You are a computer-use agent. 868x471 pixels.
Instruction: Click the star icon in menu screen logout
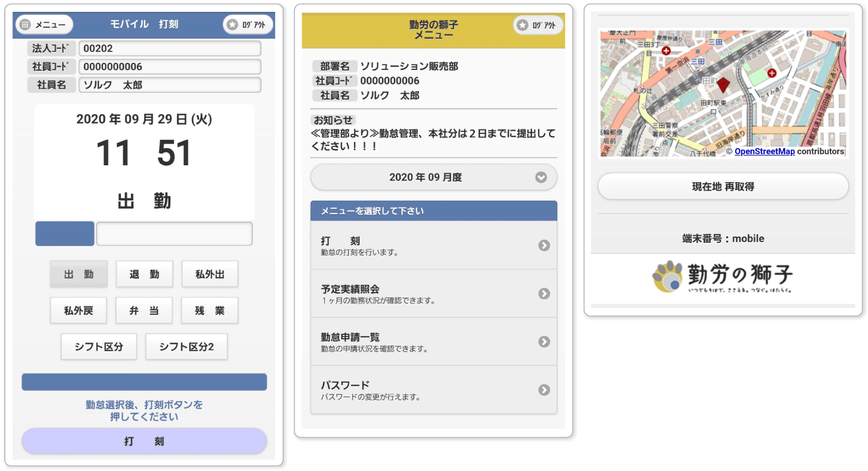[522, 25]
